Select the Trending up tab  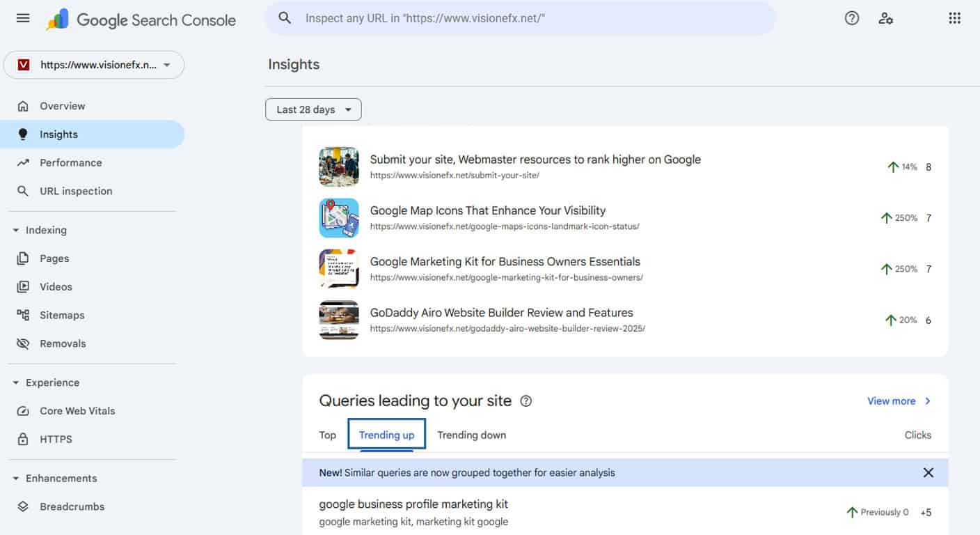pyautogui.click(x=386, y=435)
